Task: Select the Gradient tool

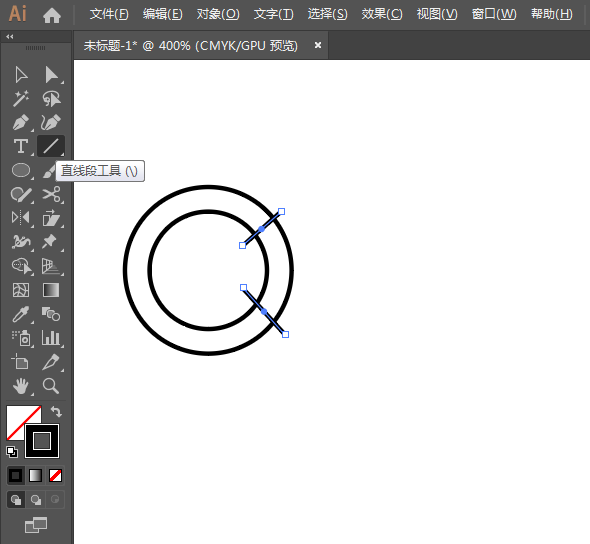Action: (x=51, y=290)
